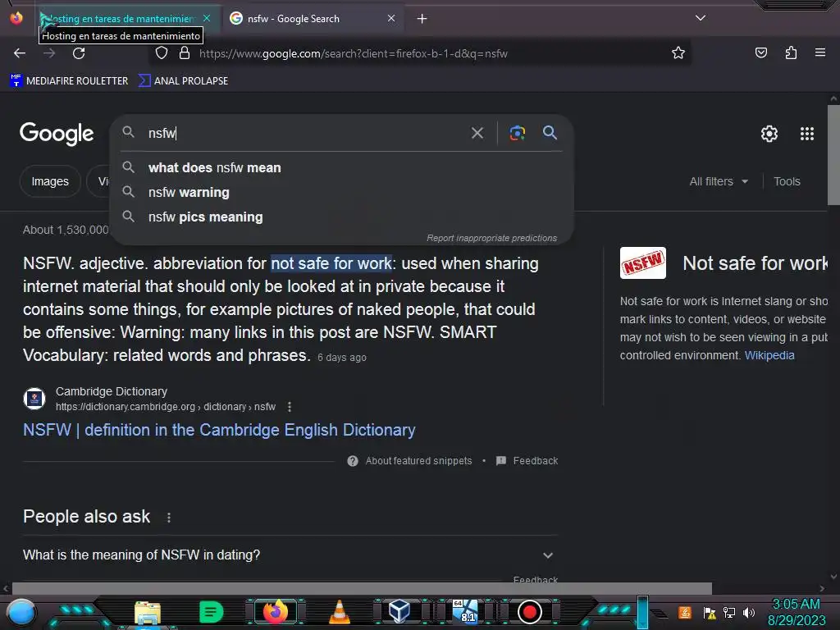Switch to Hosting en tareas de mantenimiento tab
The width and height of the screenshot is (840, 630).
[129, 19]
